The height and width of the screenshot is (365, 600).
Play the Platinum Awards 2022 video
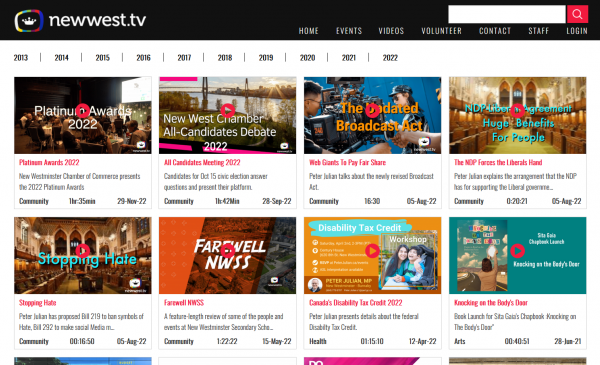click(83, 111)
